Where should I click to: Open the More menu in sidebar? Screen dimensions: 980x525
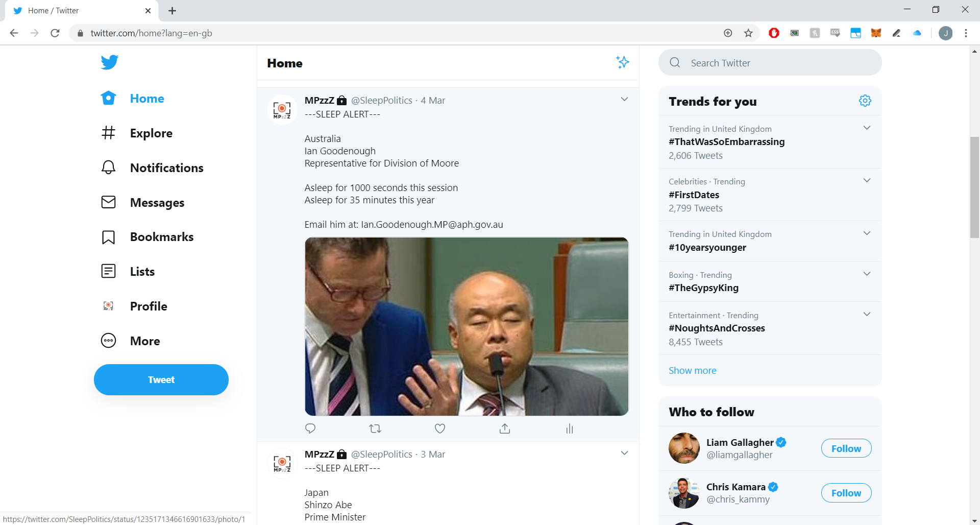tap(131, 341)
